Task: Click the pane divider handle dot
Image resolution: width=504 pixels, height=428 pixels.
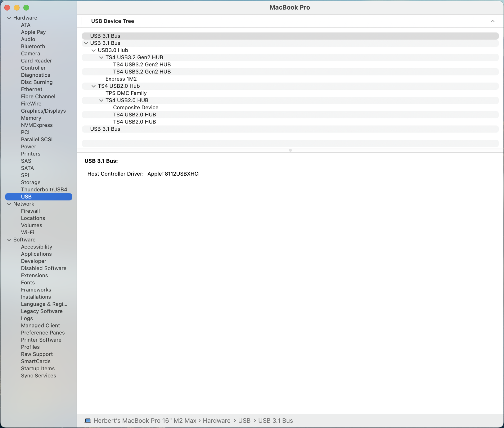Action: coord(290,150)
